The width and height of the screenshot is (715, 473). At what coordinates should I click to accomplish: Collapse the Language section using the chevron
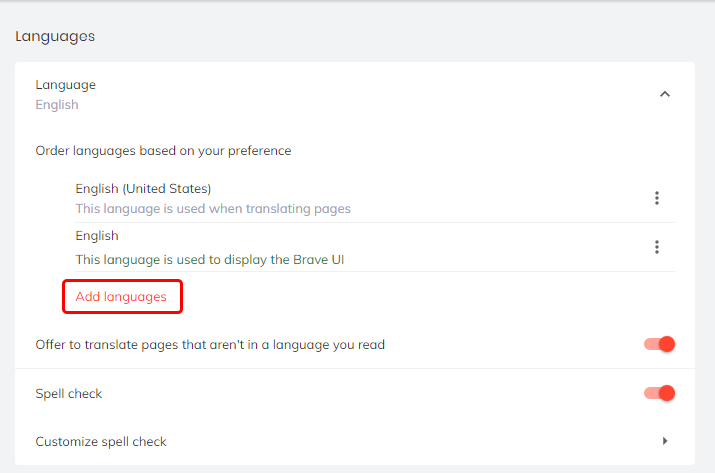tap(665, 94)
